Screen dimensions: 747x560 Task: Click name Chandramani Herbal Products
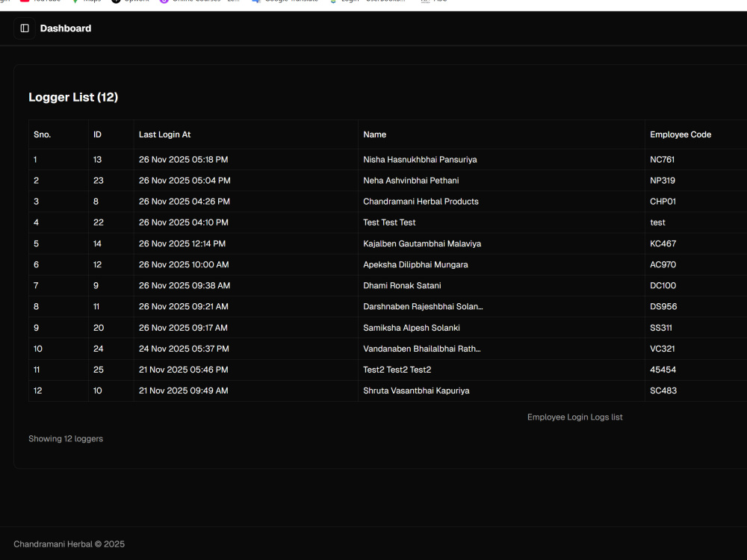coord(421,202)
